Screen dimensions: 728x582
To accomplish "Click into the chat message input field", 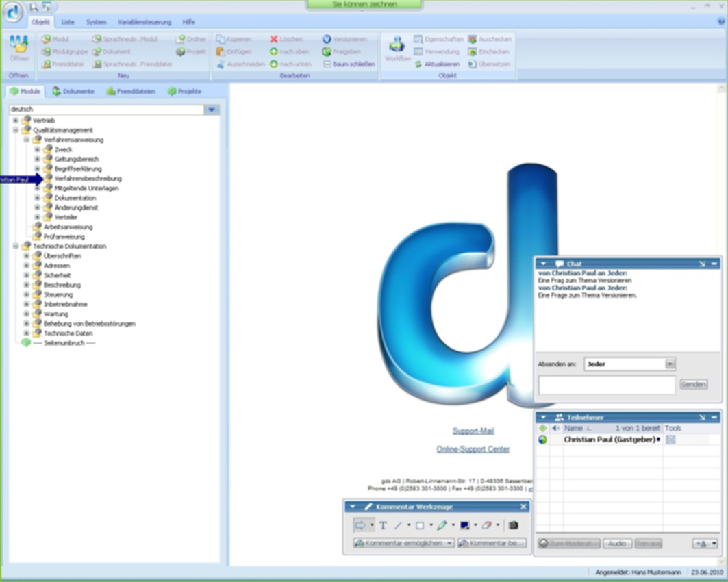I will tap(607, 385).
